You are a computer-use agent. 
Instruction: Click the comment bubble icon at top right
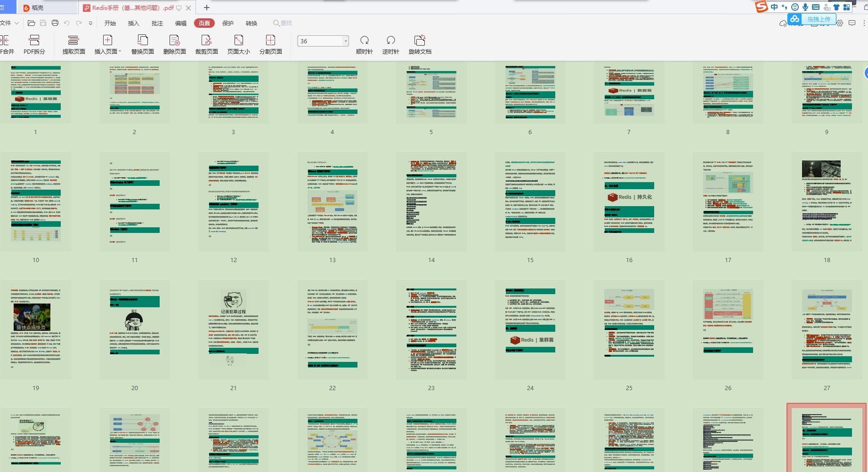(852, 23)
